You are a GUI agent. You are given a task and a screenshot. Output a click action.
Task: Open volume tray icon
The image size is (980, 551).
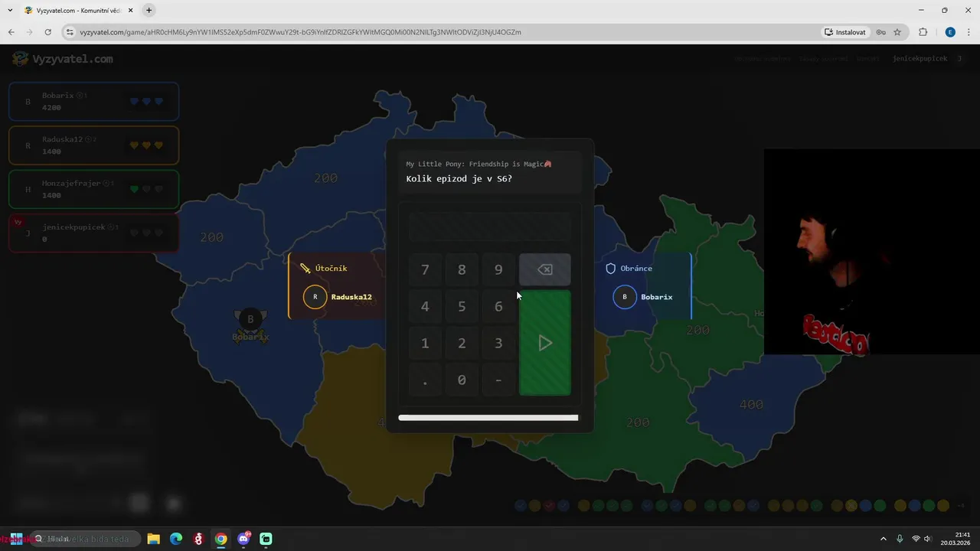(927, 539)
